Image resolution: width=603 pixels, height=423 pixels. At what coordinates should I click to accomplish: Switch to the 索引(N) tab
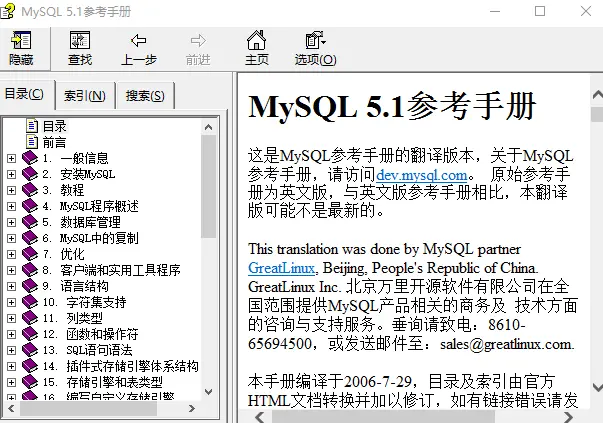85,96
